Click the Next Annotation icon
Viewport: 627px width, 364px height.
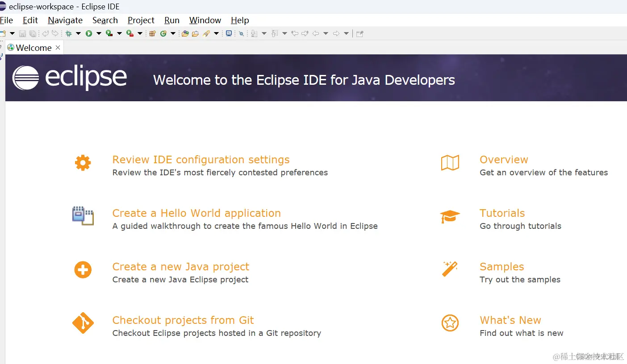[254, 33]
